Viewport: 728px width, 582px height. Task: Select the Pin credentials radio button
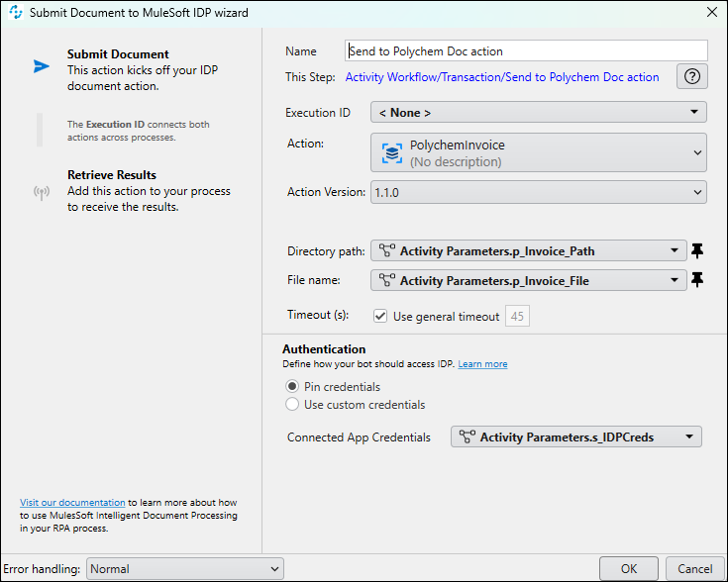(292, 386)
